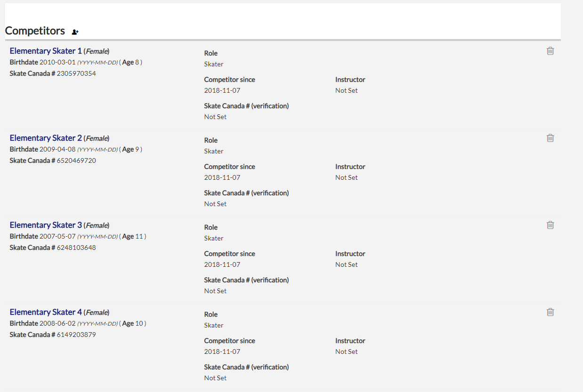Set Skate Canada verification for Skater 2
This screenshot has height=392, width=583.
click(x=215, y=204)
